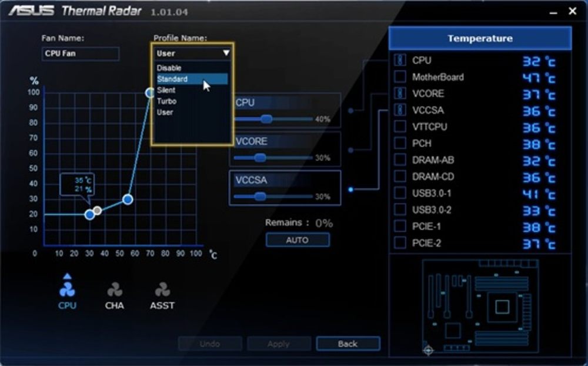Click the blue curve point at 20% speed

tap(89, 215)
